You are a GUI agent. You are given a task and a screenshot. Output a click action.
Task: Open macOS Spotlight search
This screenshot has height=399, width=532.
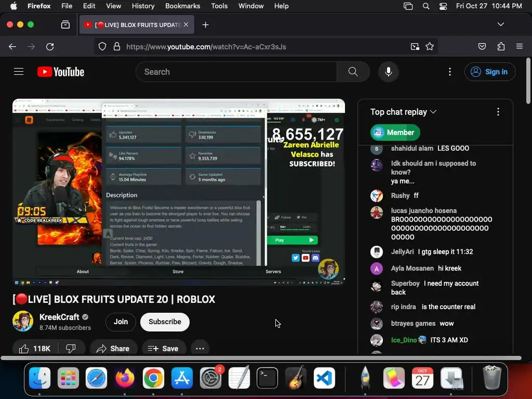coord(426,6)
